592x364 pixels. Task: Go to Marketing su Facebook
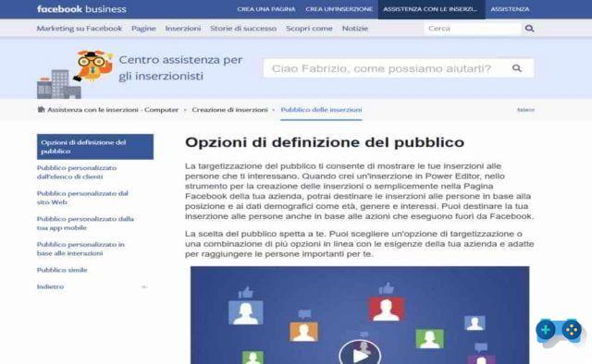point(80,29)
